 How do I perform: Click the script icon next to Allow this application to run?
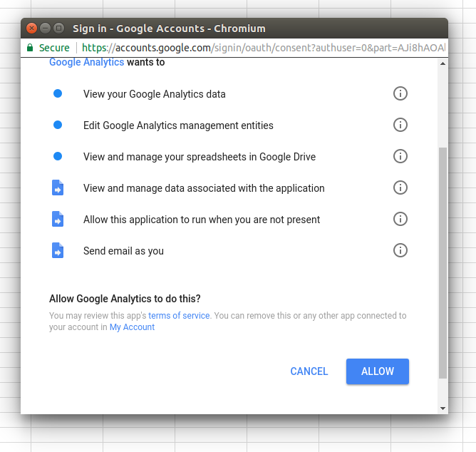click(58, 219)
